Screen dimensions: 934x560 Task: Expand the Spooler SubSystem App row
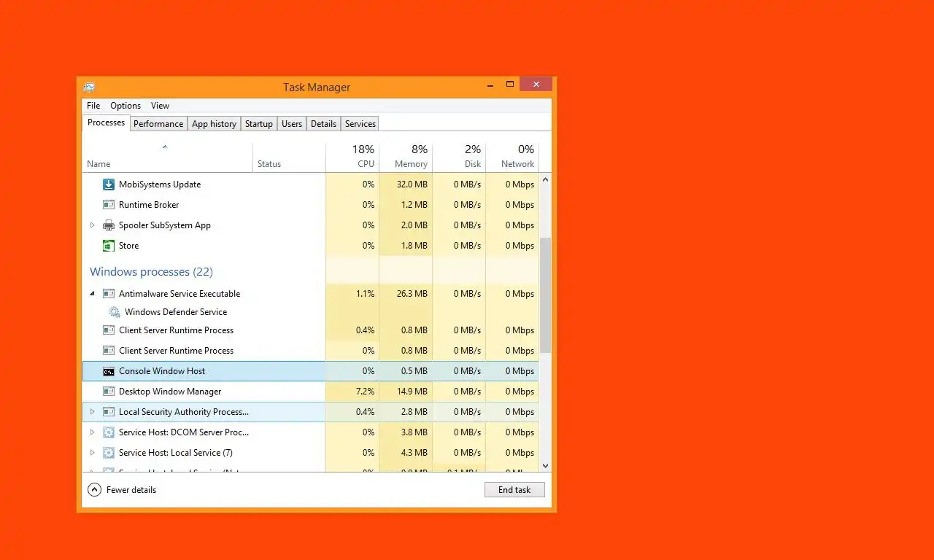(92, 225)
